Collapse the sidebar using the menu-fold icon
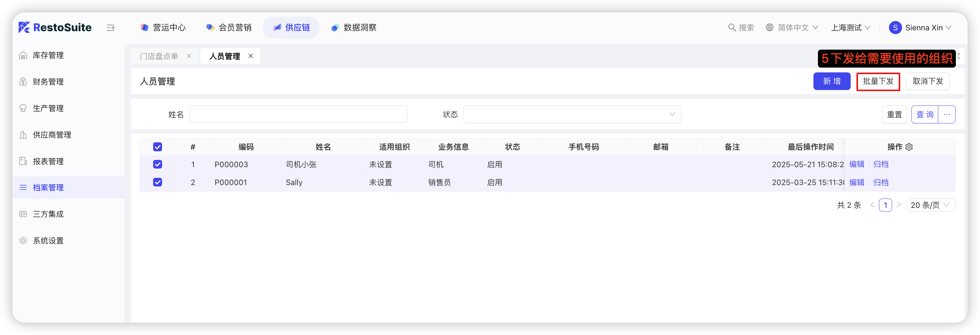Viewport: 980px width, 335px height. 110,28
